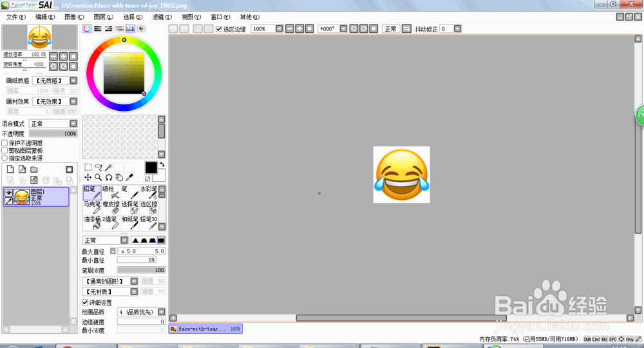This screenshot has height=348, width=644.
Task: Click the layer mask icon
Action: (70, 169)
